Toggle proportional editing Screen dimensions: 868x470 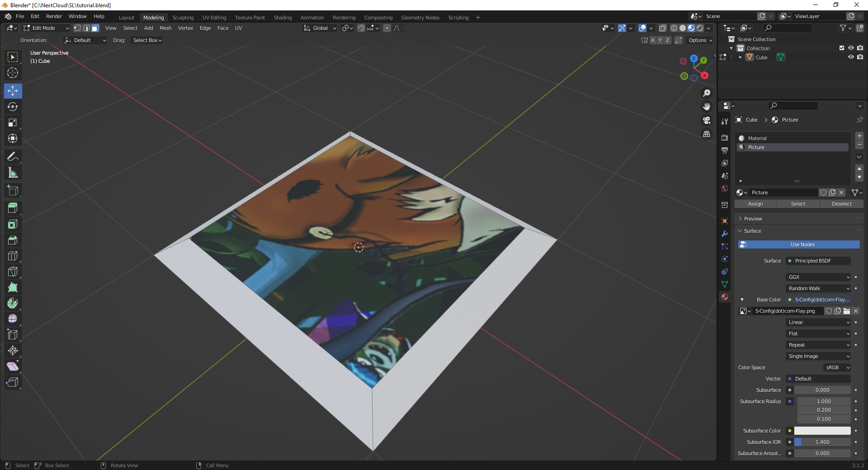pyautogui.click(x=387, y=28)
